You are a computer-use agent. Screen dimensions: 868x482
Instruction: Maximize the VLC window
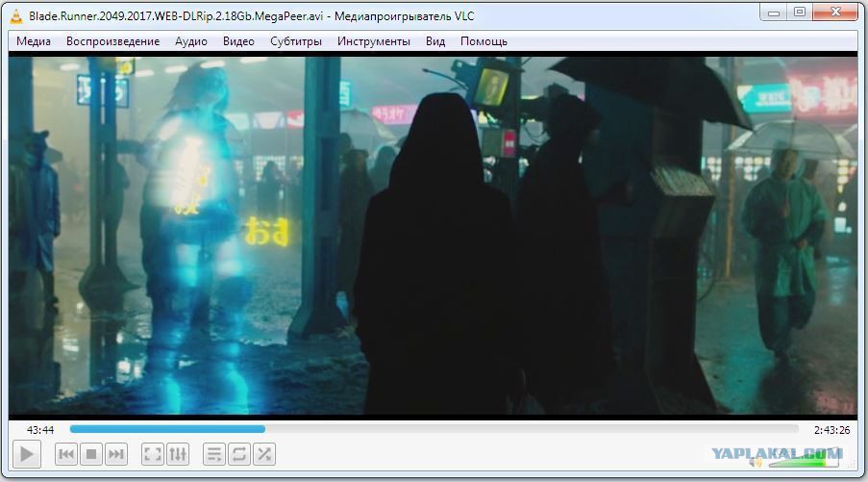click(x=800, y=13)
